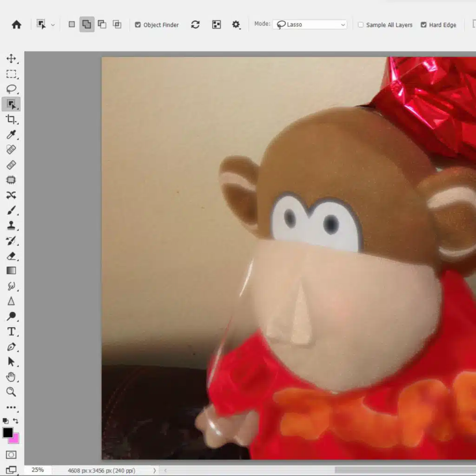Expand the tool preset picker arrow

pos(53,25)
